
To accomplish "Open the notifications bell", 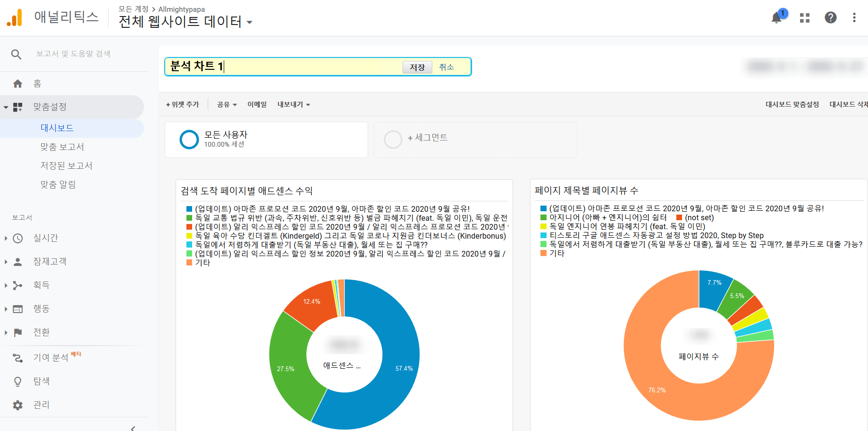I will click(x=776, y=18).
